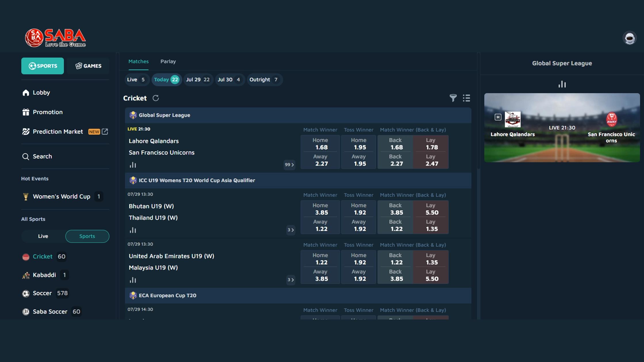Select Back 3.85 for Bhutan U19
Viewport: 644px width, 362px height.
point(395,209)
